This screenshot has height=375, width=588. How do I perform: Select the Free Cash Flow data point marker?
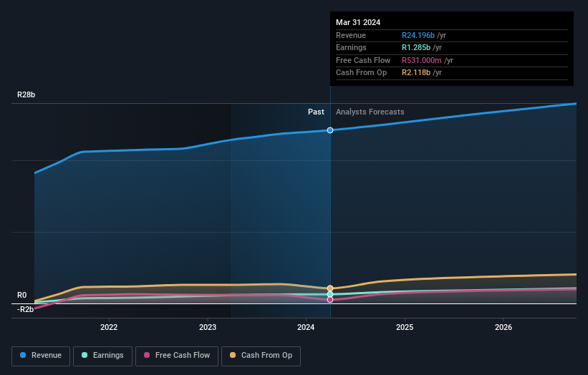330,300
